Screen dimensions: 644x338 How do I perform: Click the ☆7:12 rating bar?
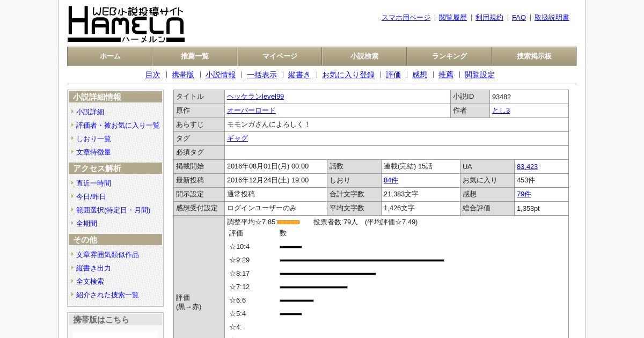pos(313,287)
